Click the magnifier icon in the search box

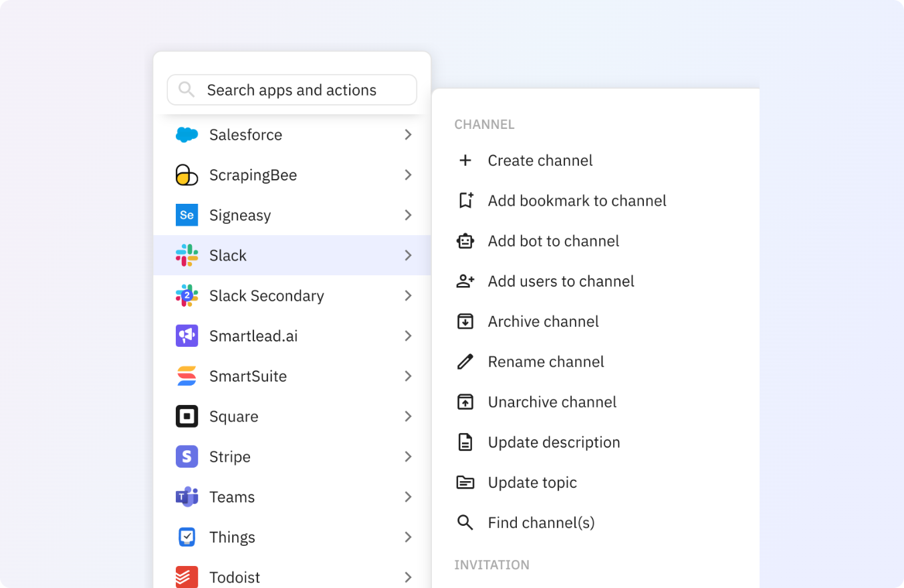coord(187,90)
